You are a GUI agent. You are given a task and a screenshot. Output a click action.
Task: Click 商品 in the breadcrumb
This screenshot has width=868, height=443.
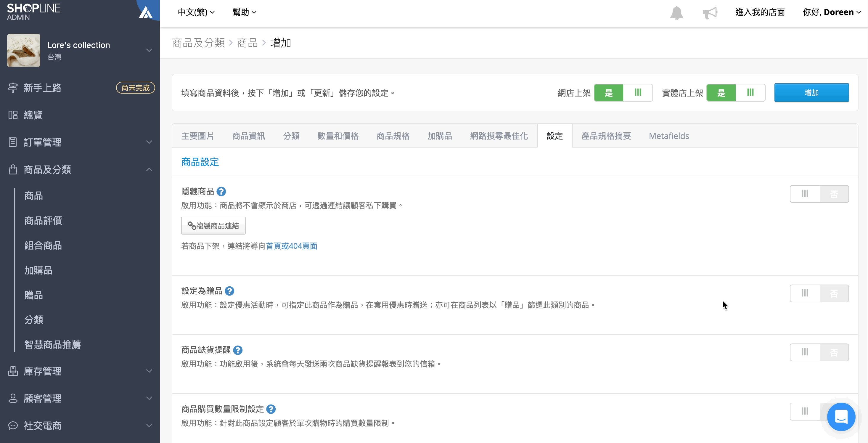(x=247, y=43)
